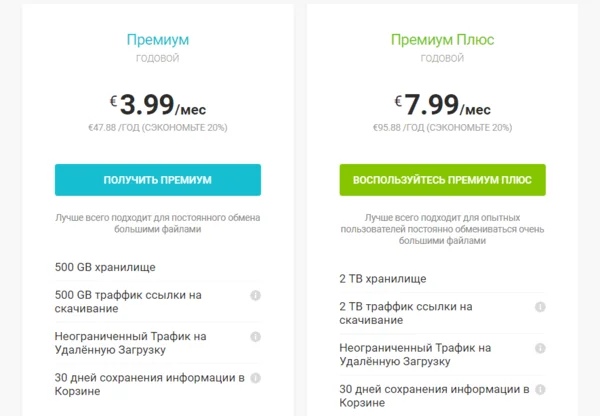Click the Премиум plan title

[x=158, y=40]
